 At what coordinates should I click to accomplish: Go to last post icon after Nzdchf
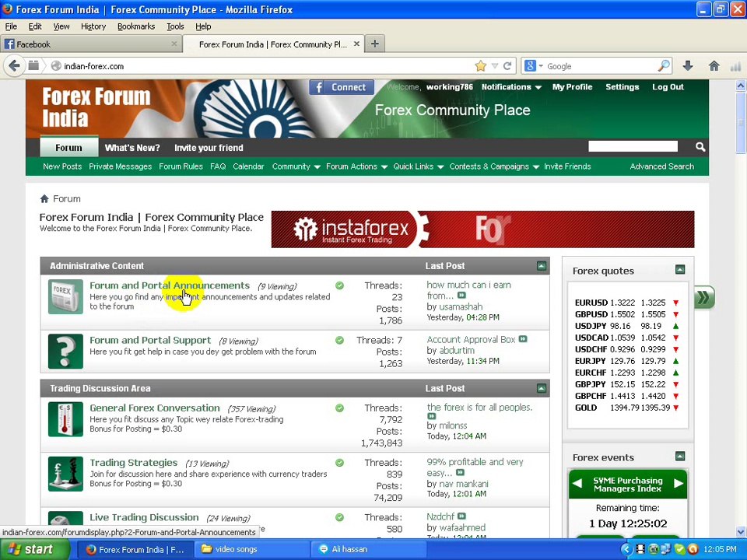click(461, 516)
